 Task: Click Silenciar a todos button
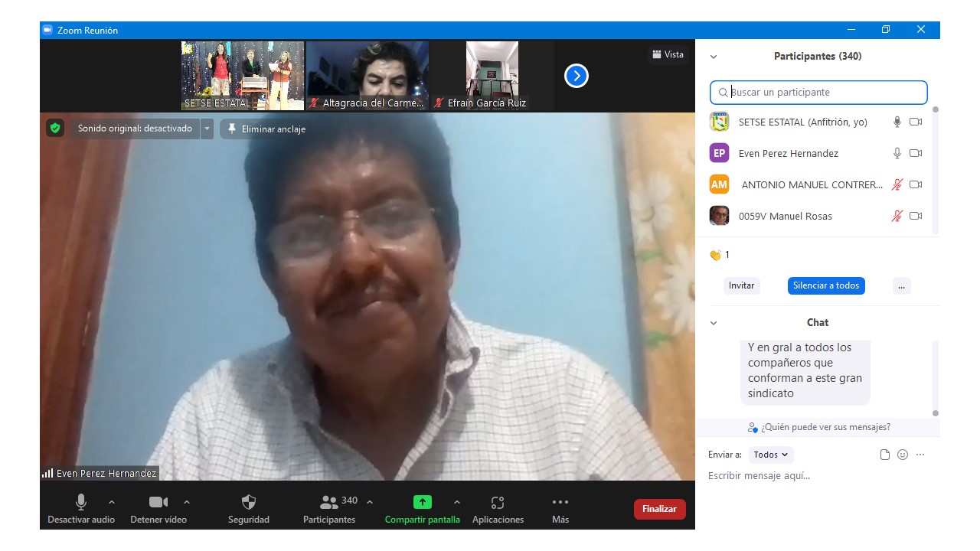[x=826, y=285]
